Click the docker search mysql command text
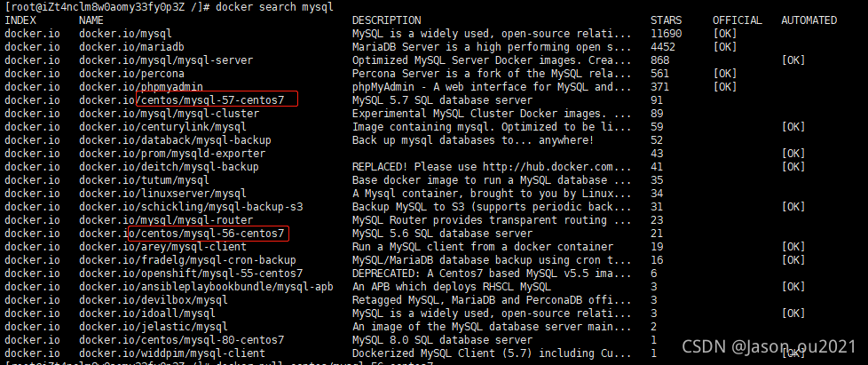Image resolution: width=868 pixels, height=365 pixels. (274, 7)
